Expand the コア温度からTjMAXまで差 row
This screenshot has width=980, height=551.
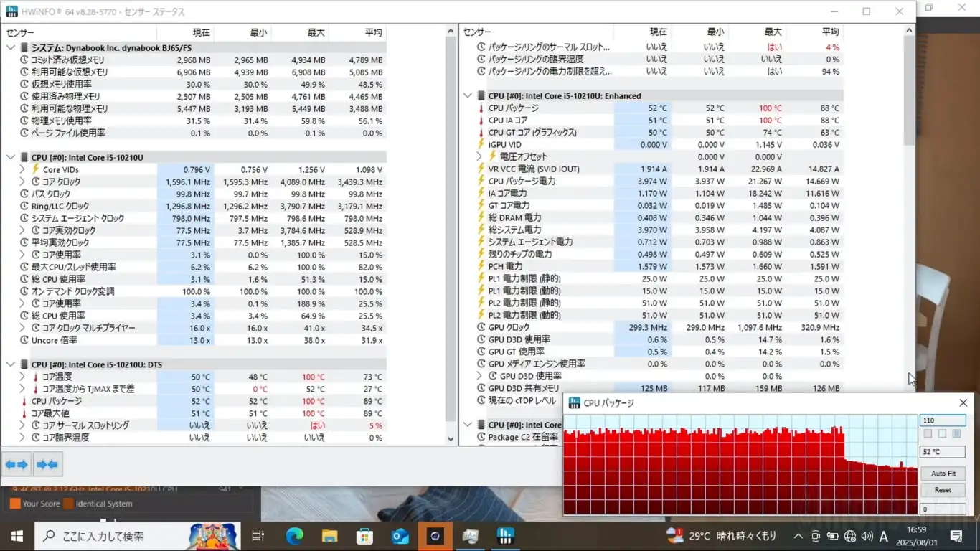(x=23, y=389)
